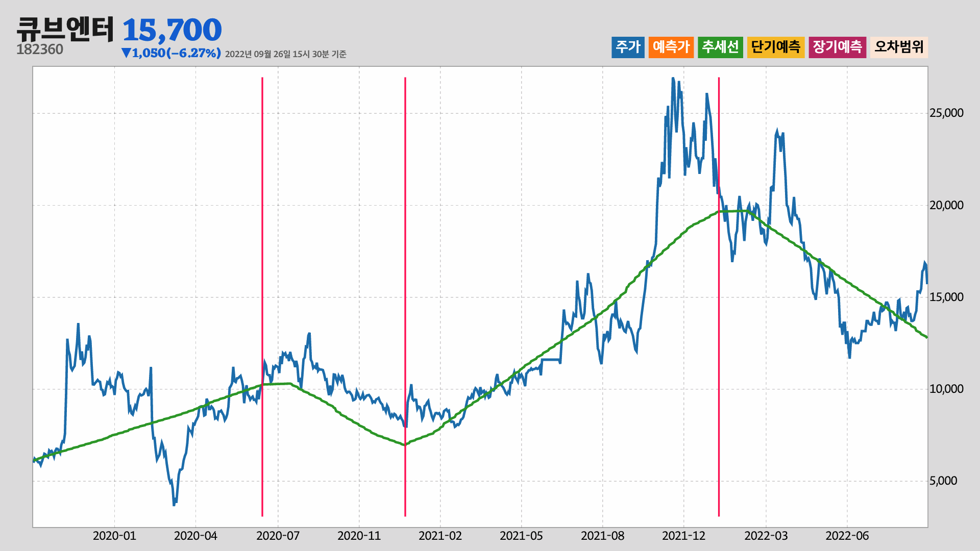Click the red vertical marker after 2021-12

719,297
